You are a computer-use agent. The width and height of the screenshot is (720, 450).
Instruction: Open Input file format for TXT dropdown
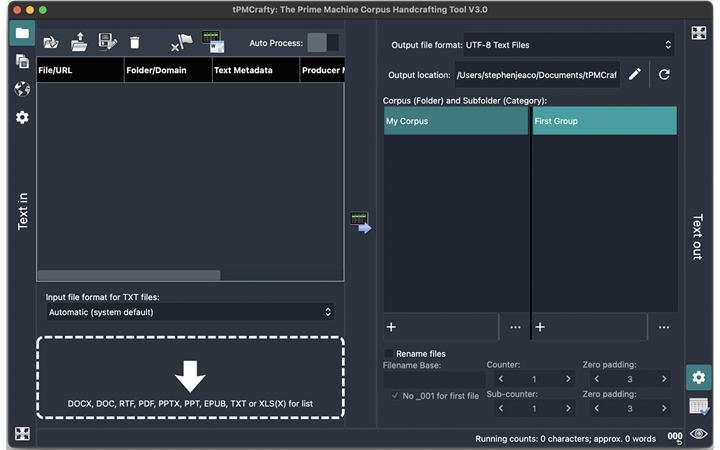tap(190, 312)
